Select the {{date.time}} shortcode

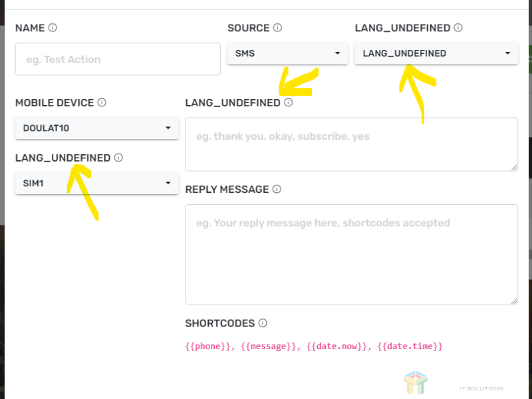click(x=410, y=346)
